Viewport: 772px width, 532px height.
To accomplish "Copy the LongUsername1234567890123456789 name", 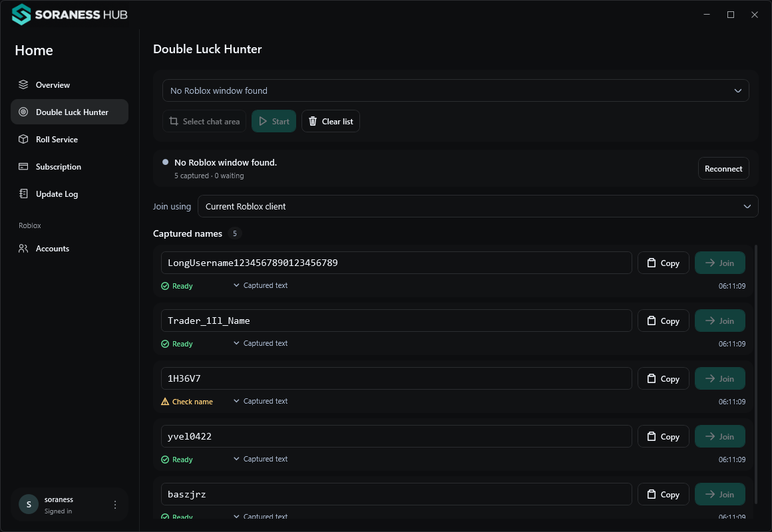I will coord(664,263).
